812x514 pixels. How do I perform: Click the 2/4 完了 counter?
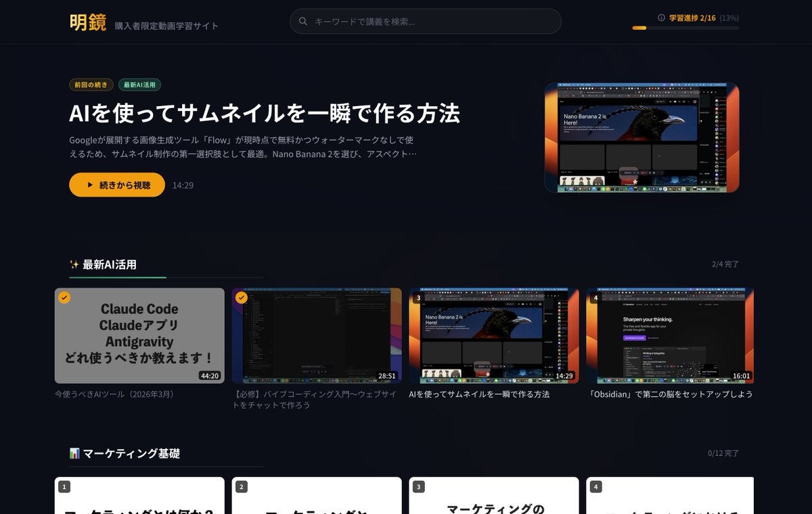(x=725, y=264)
